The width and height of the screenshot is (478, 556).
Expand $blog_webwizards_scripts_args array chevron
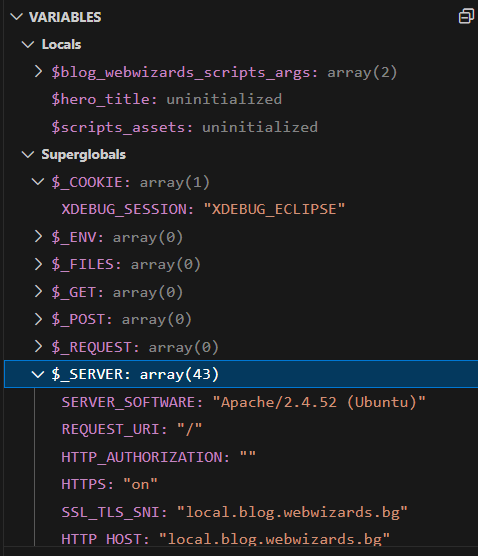38,72
